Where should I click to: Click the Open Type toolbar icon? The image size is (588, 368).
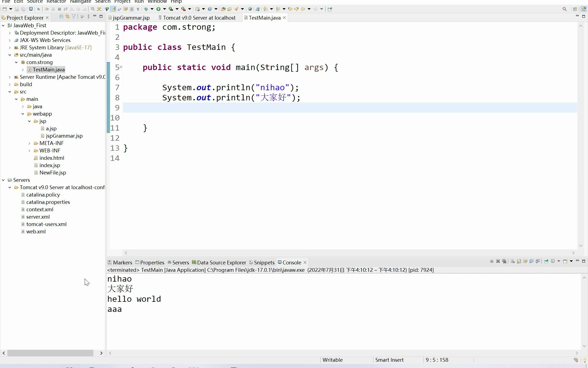point(223,9)
